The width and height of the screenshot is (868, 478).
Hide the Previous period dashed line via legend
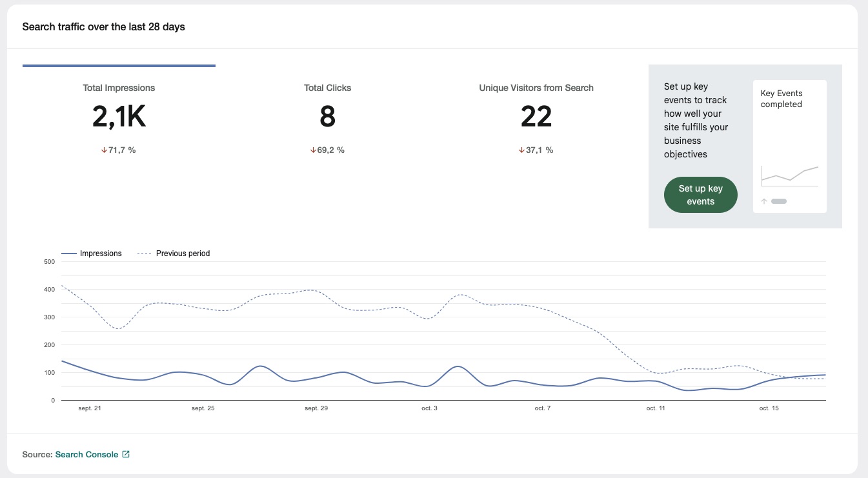coord(183,254)
